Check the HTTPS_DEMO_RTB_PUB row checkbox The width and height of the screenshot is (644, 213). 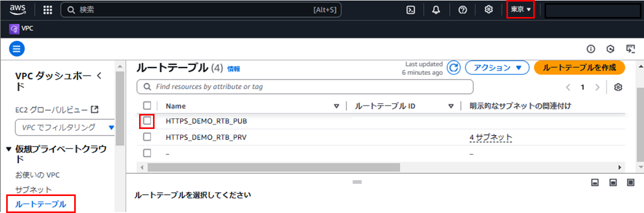[147, 121]
